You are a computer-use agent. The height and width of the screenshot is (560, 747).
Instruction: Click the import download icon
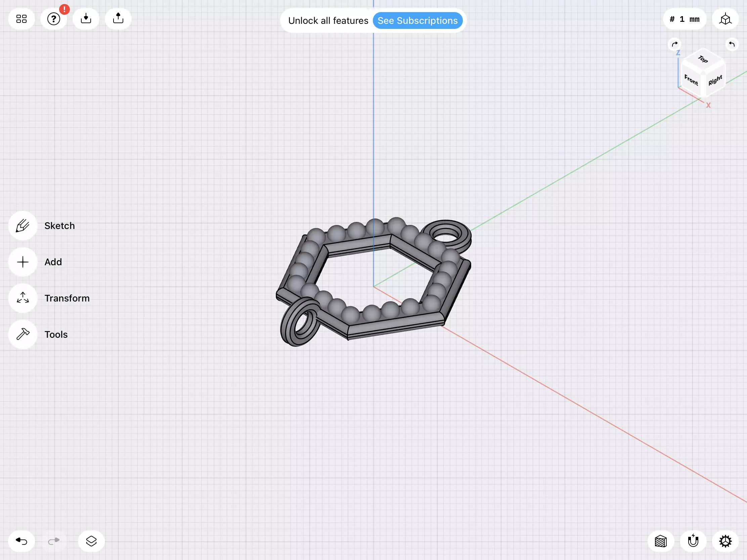86,19
